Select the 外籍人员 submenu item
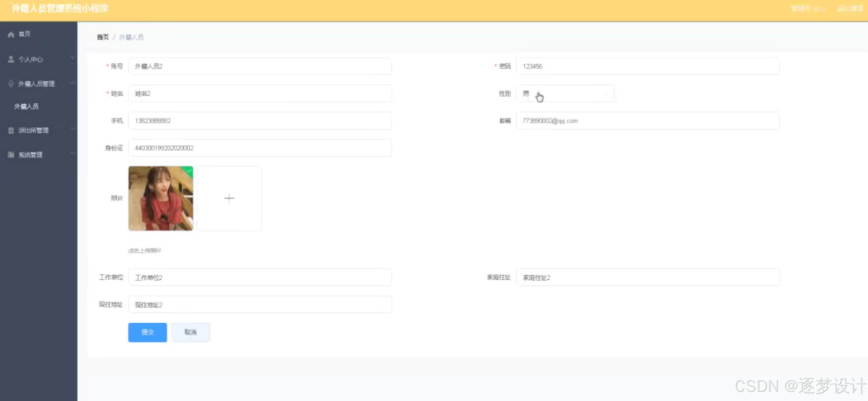This screenshot has width=868, height=401. (26, 107)
